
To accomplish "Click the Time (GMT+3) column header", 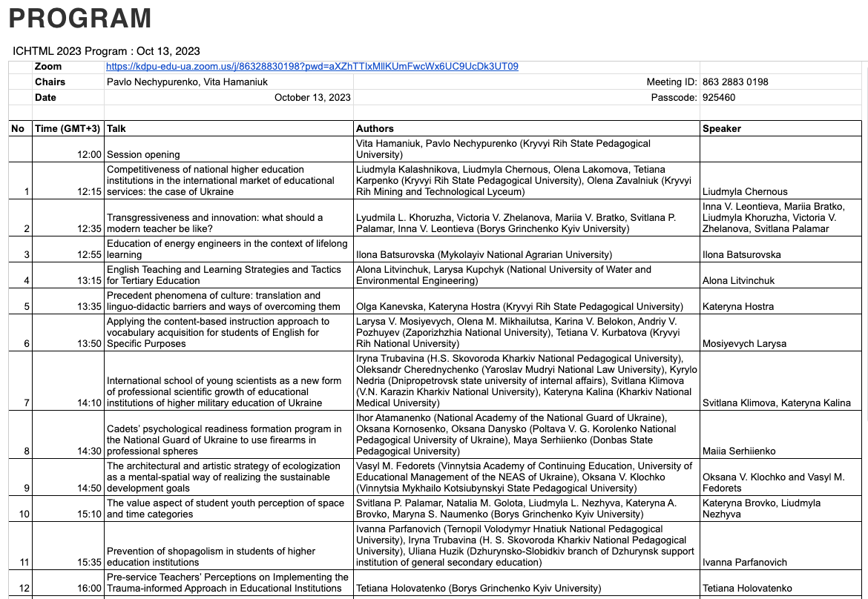I will coord(68,129).
